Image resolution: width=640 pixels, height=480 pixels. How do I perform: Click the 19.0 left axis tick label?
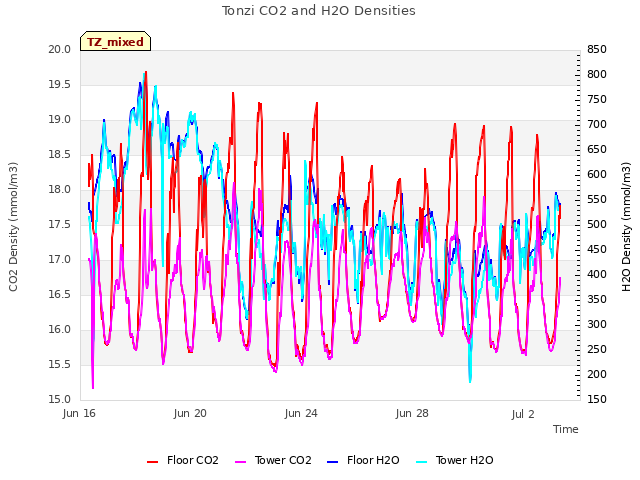pos(60,120)
